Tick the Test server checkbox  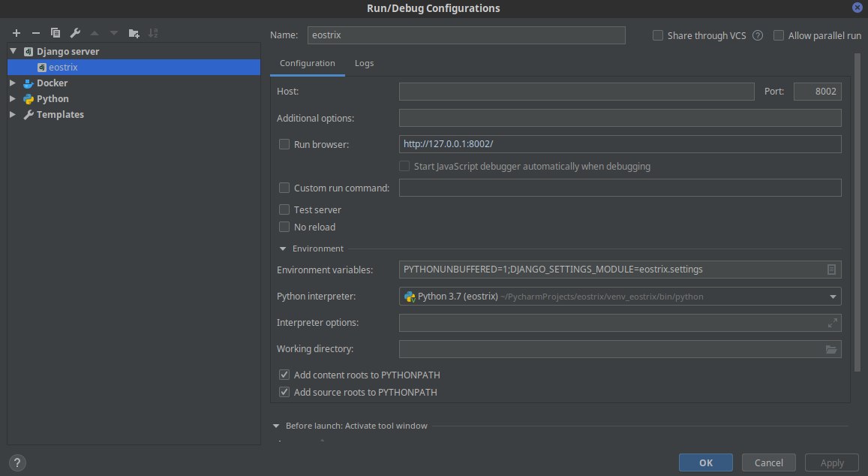tap(284, 209)
